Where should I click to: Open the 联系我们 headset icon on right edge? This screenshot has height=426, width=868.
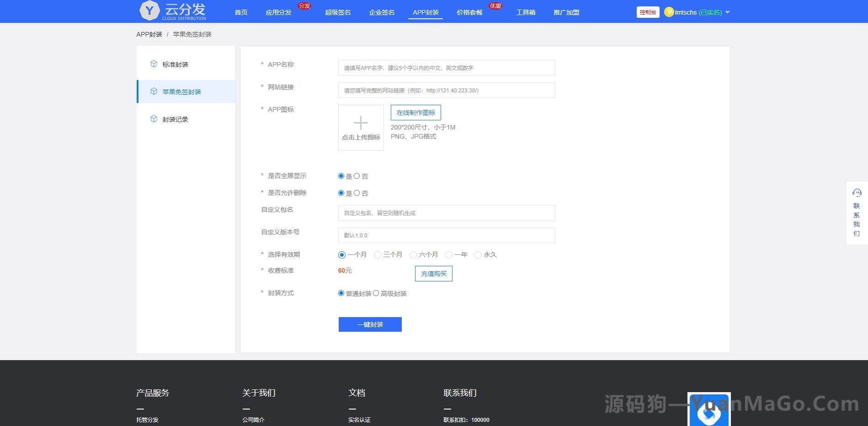tap(857, 193)
